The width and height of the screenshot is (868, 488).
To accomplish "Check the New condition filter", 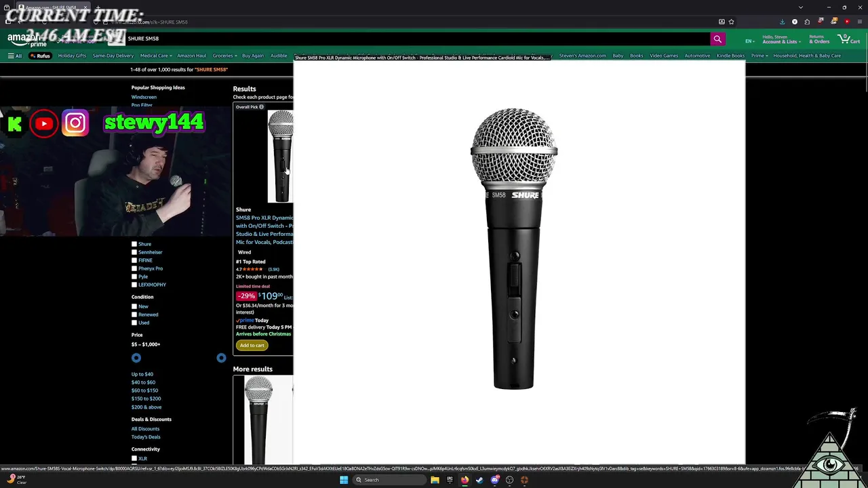I will point(134,306).
